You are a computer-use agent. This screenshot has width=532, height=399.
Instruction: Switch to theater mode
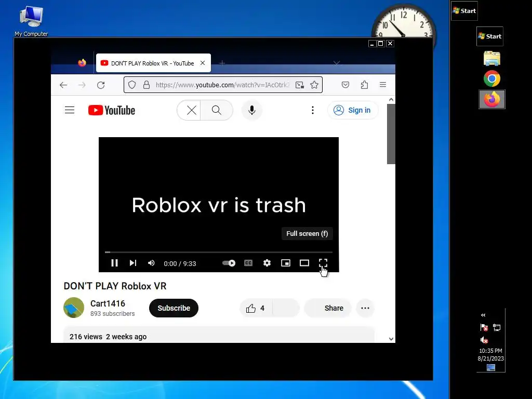[x=304, y=263]
